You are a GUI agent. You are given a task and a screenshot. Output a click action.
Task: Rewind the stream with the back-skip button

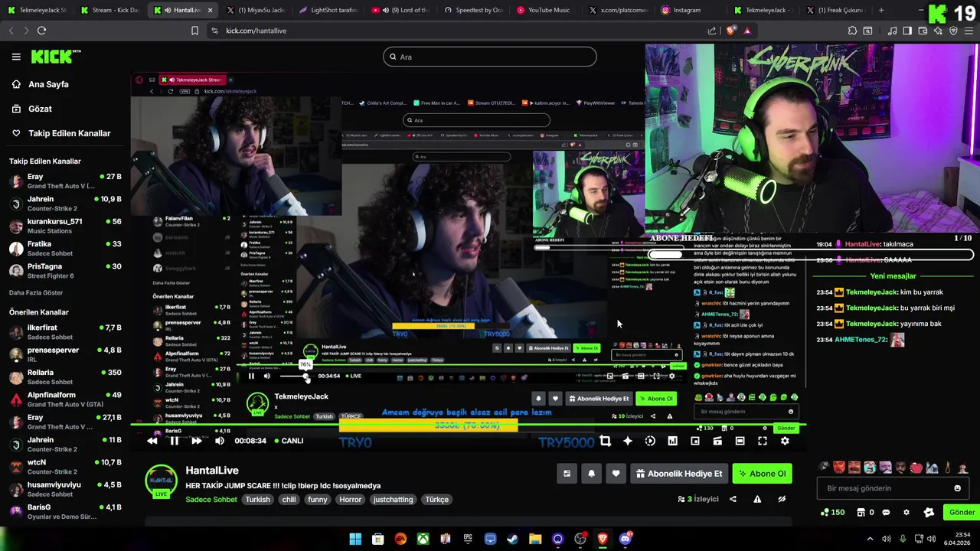click(x=152, y=441)
